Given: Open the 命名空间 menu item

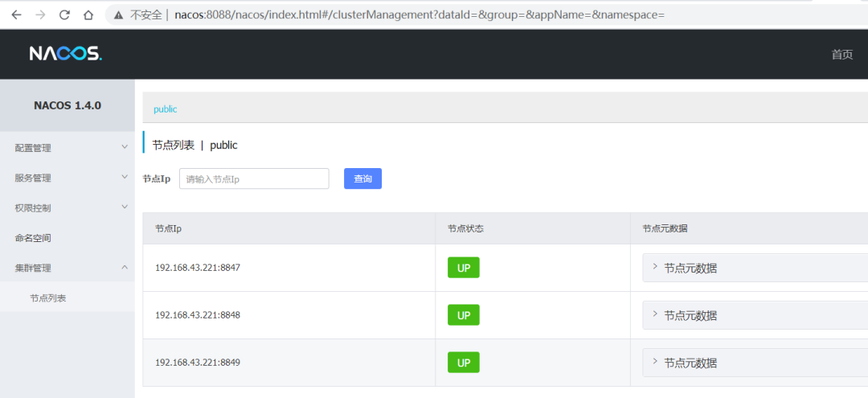Looking at the screenshot, I should [67, 238].
